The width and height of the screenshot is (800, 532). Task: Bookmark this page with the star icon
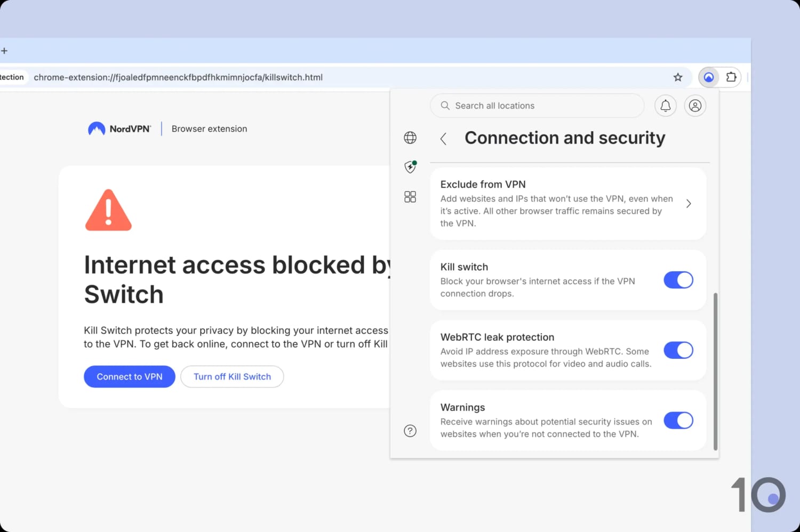pos(678,77)
